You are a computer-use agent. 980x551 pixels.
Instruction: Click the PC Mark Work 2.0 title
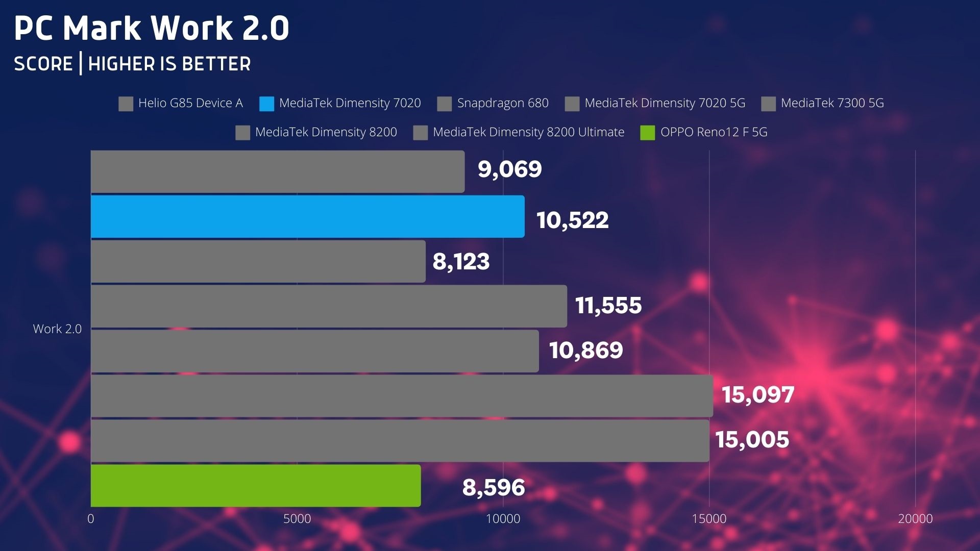tap(152, 28)
